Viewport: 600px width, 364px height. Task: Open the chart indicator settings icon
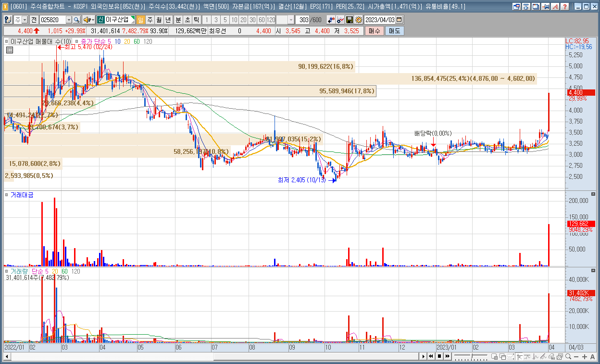click(340, 20)
